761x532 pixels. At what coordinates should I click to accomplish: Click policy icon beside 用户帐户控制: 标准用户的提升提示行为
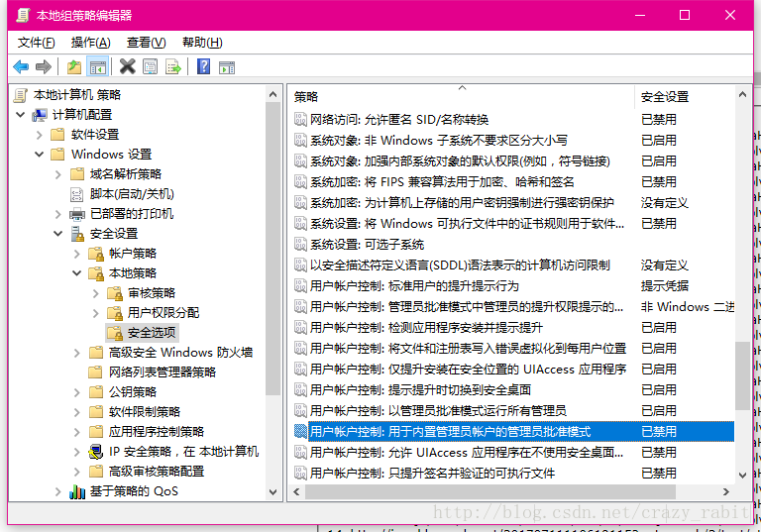(x=300, y=285)
